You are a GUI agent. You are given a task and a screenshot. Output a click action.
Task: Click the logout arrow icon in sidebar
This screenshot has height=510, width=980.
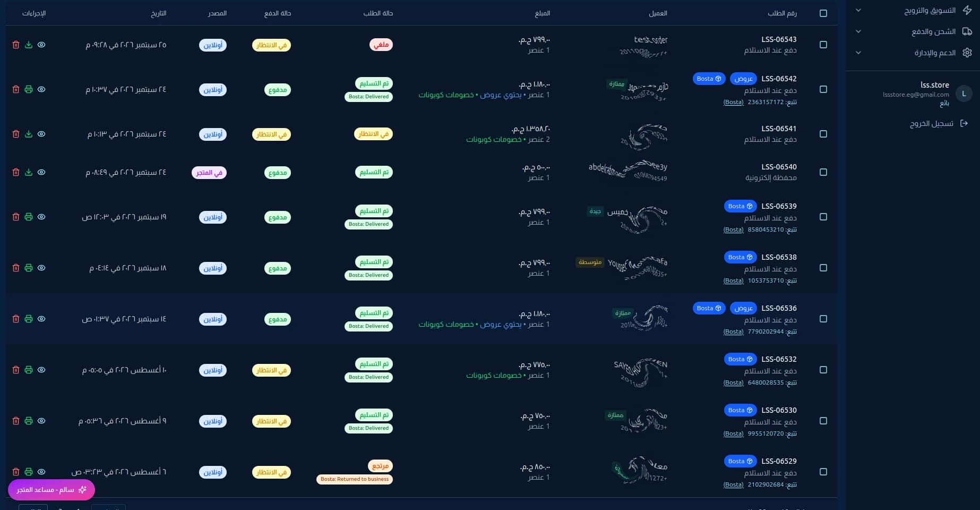coord(964,124)
